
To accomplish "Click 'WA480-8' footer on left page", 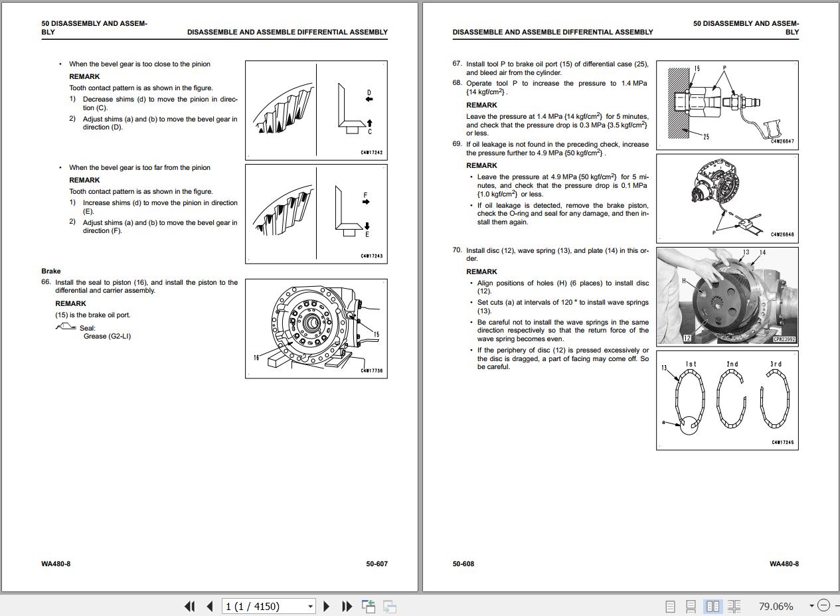I will point(56,564).
